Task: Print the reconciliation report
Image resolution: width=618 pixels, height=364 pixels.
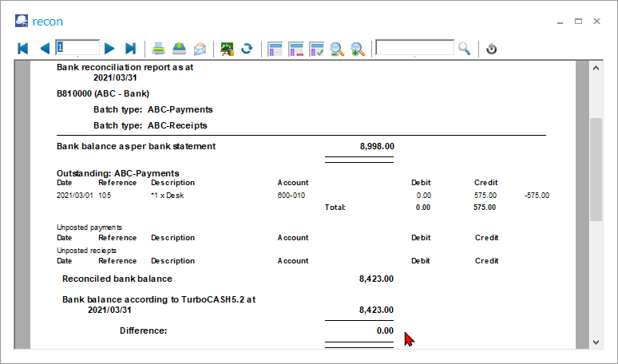Action: (159, 49)
